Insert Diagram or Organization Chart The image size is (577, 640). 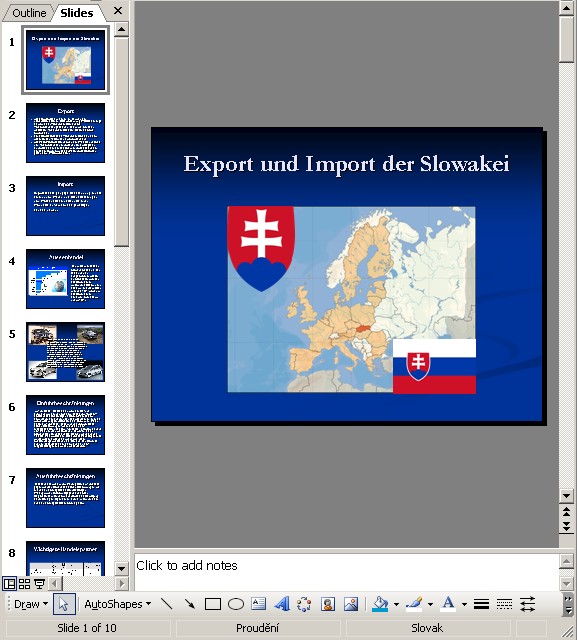304,604
